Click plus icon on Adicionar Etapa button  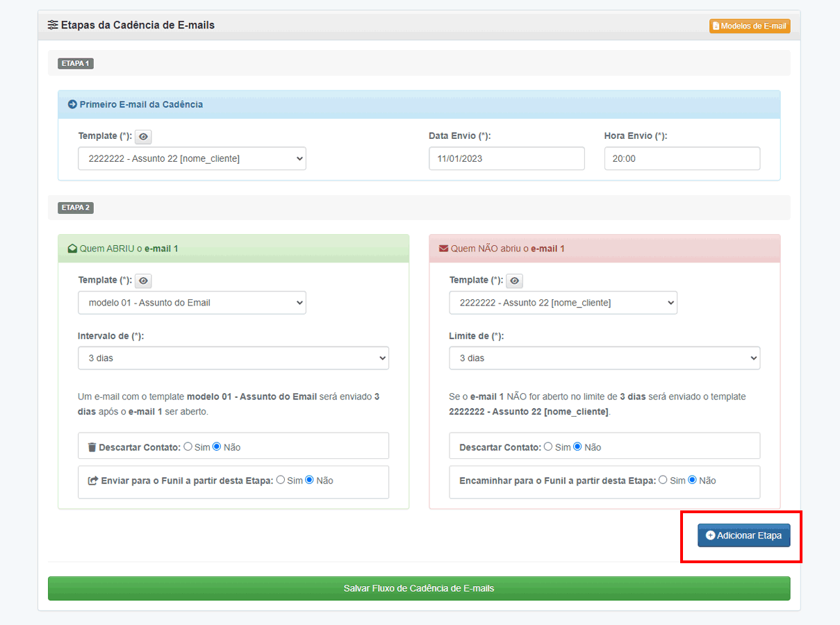(710, 535)
